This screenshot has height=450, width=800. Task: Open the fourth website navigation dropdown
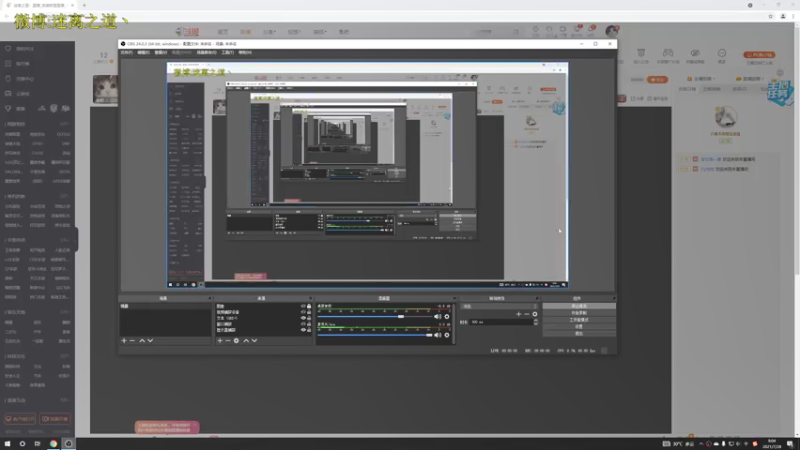point(294,32)
